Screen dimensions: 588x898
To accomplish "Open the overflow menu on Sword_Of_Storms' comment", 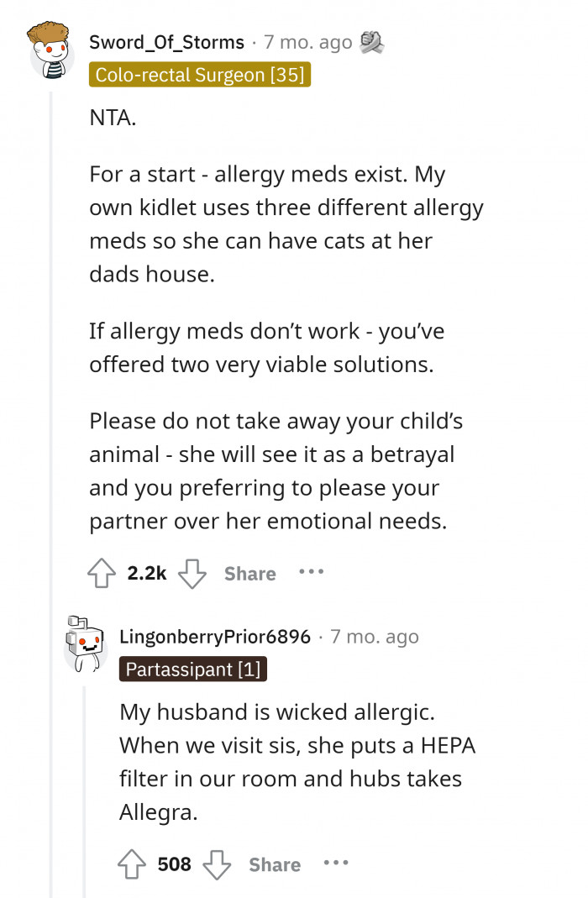I will click(x=312, y=574).
